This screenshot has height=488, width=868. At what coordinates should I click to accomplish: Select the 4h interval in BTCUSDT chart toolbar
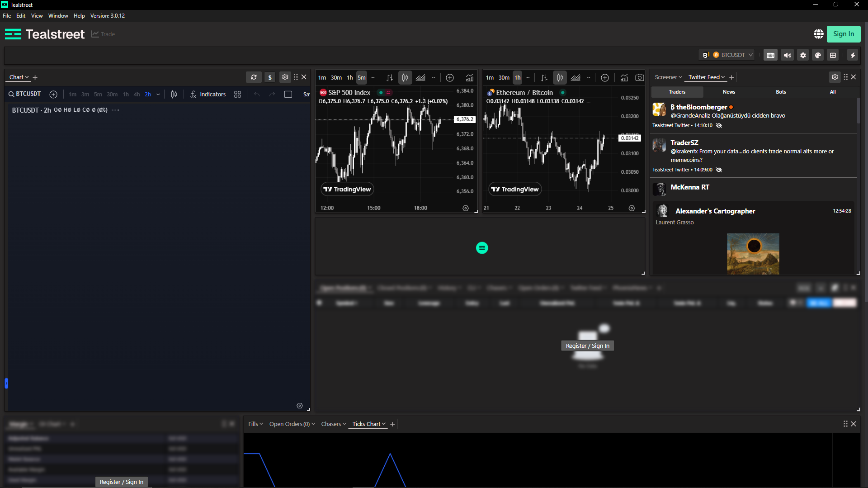[x=137, y=94]
